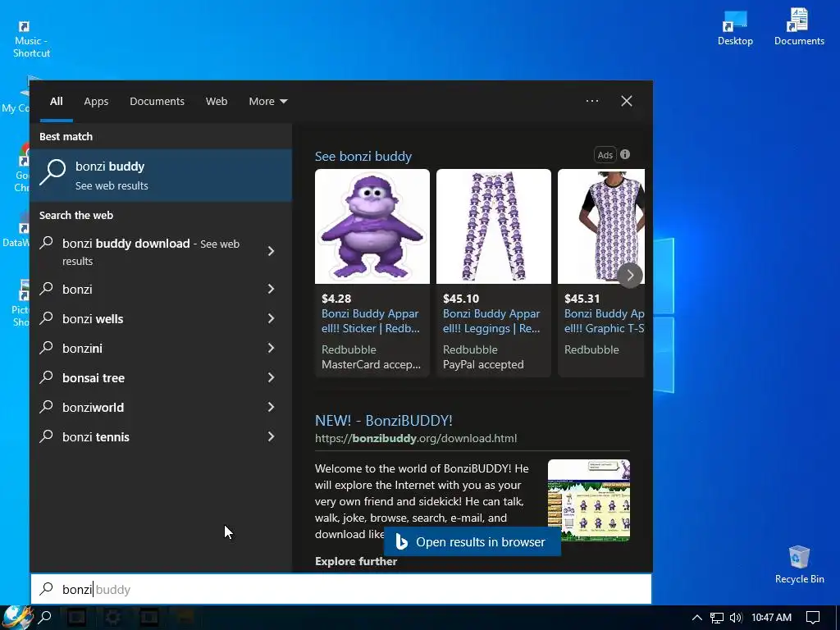Open the purple gorilla sticker thumbnail
This screenshot has height=630, width=840.
click(x=372, y=226)
